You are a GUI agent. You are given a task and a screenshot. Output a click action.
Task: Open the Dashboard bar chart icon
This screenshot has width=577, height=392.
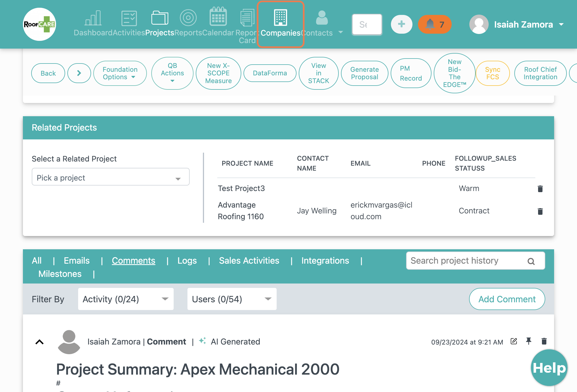93,18
